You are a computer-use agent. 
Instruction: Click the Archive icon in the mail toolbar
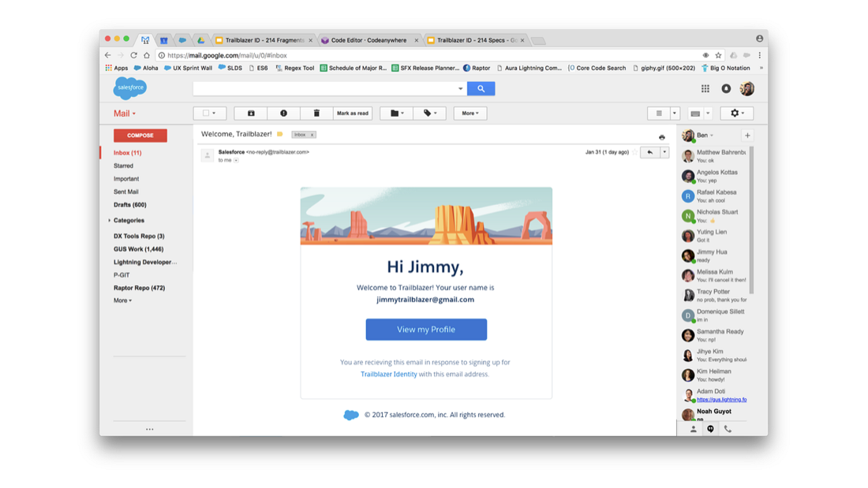(x=251, y=114)
